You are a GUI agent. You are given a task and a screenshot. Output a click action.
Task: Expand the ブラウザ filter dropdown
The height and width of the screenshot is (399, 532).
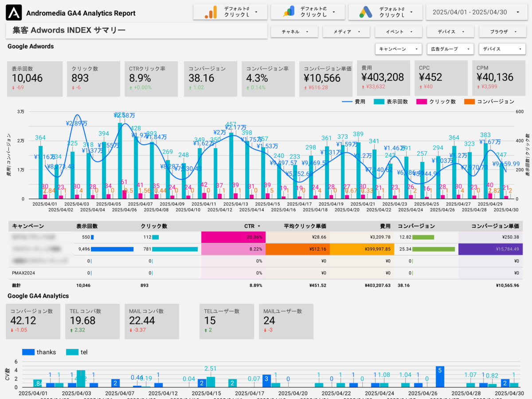503,32
